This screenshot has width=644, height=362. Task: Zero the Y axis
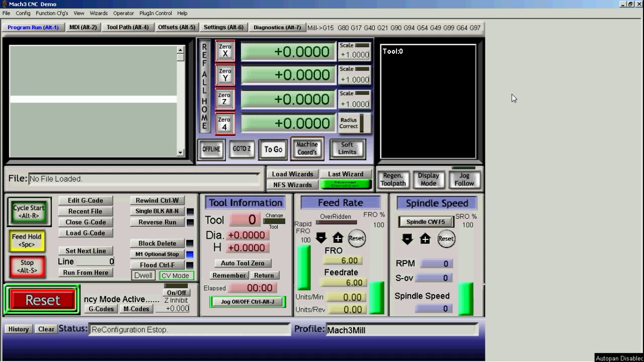[x=225, y=75]
